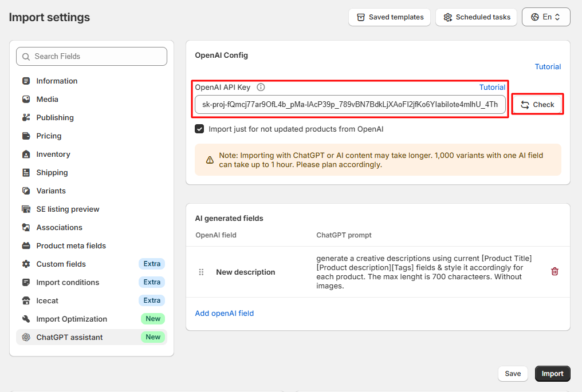
Task: Open Associations section
Action: tap(92, 227)
